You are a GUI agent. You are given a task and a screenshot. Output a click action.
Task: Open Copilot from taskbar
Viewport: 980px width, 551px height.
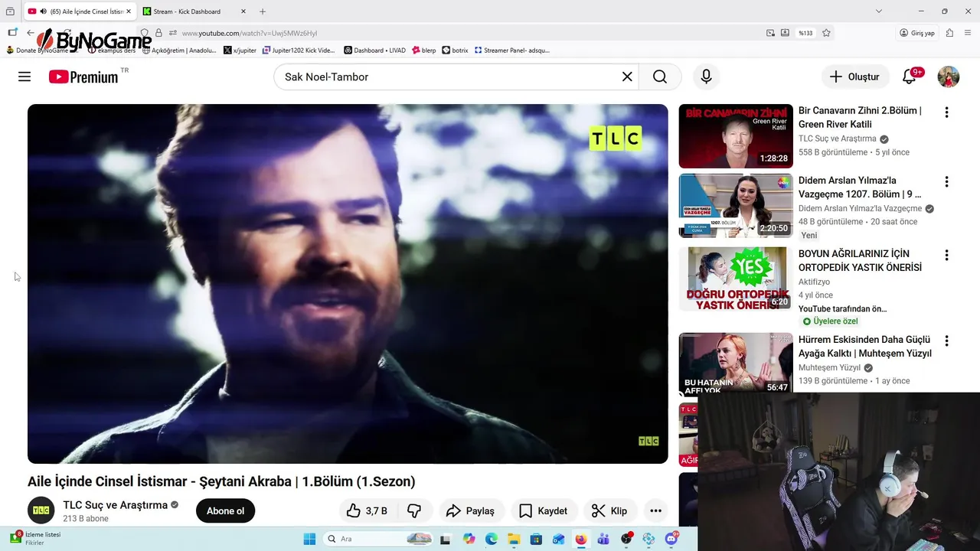coord(469,539)
